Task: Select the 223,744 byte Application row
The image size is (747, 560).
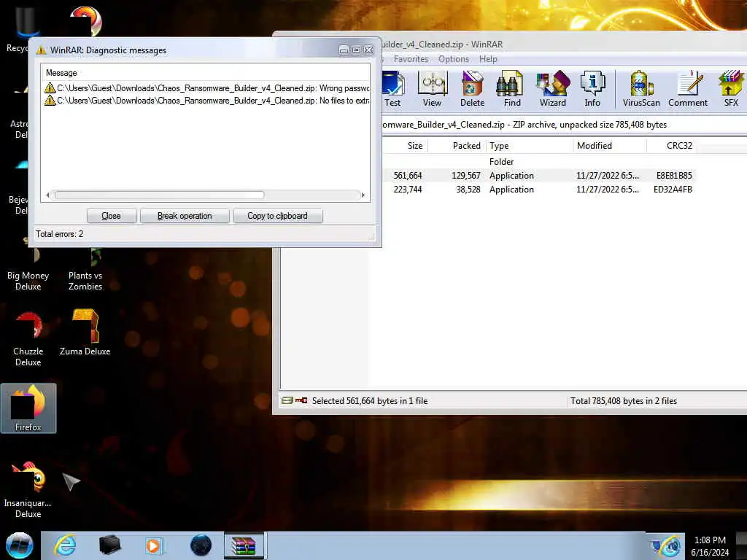Action: [x=538, y=189]
